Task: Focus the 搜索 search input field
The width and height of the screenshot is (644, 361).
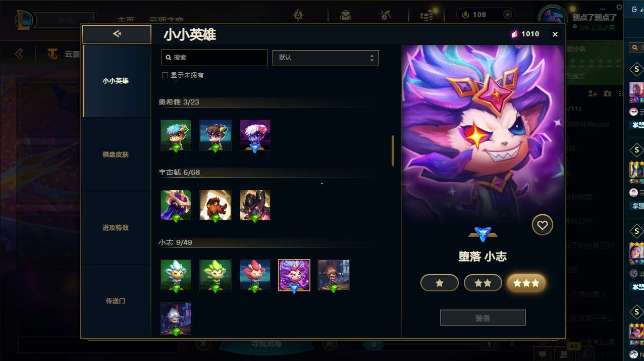Action: [x=214, y=58]
